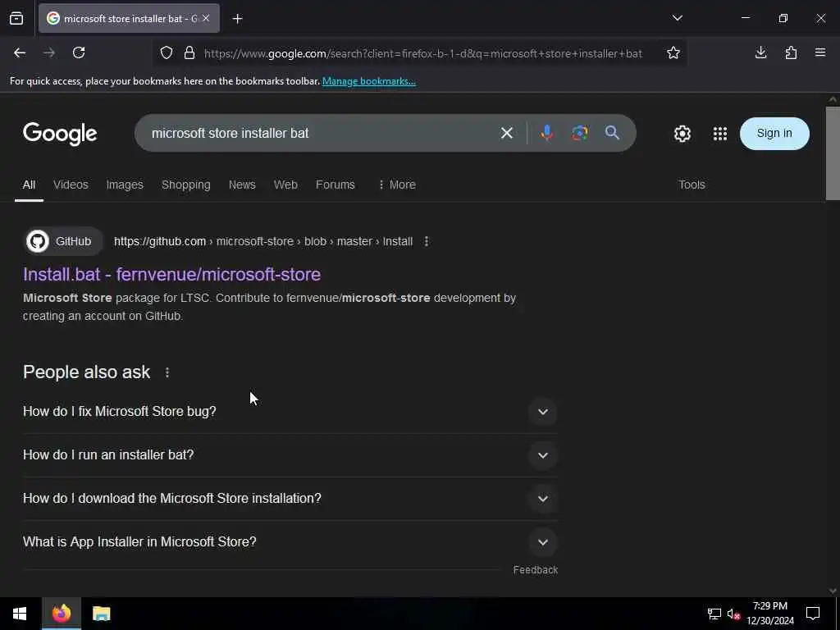Bookmark this page with the star
840x630 pixels.
(x=673, y=53)
